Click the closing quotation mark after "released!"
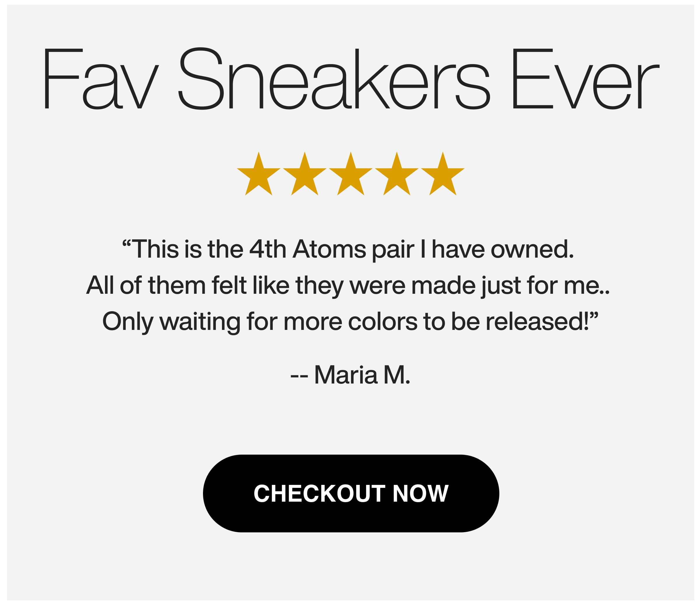 pos(594,316)
